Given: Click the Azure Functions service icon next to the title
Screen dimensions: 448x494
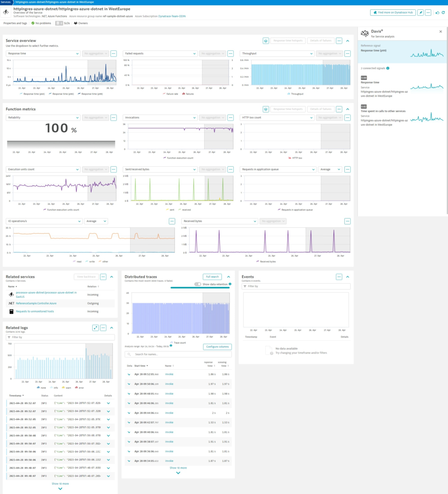Looking at the screenshot, I should [x=6, y=12].
